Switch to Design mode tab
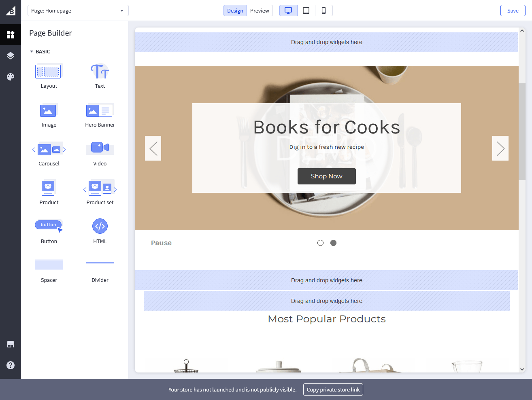Image resolution: width=532 pixels, height=400 pixels. tap(235, 11)
